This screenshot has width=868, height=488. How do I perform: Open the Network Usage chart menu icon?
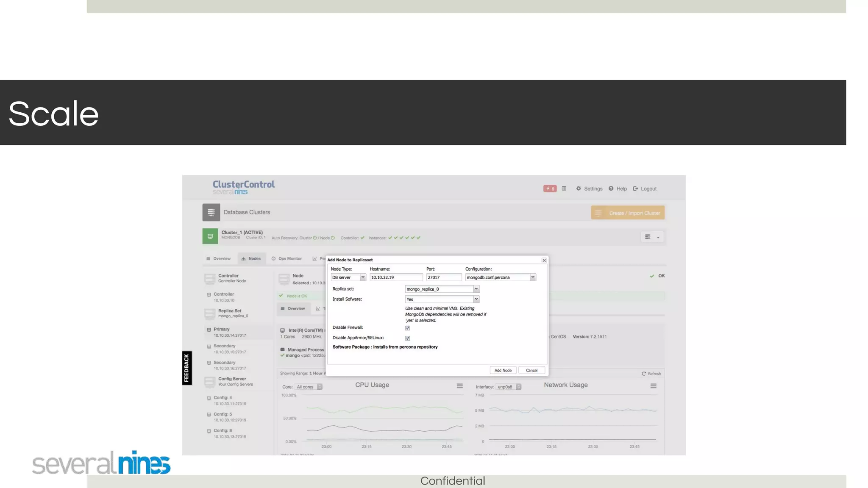click(653, 386)
